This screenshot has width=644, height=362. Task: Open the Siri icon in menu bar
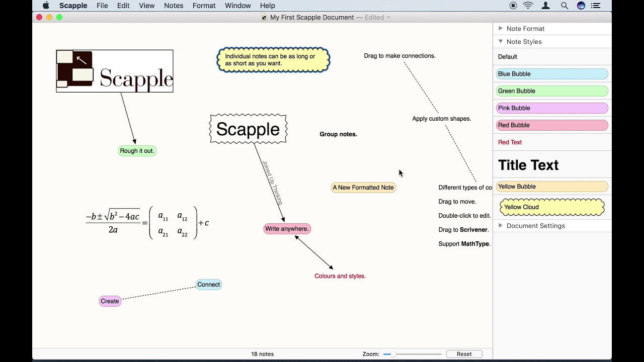coord(581,6)
